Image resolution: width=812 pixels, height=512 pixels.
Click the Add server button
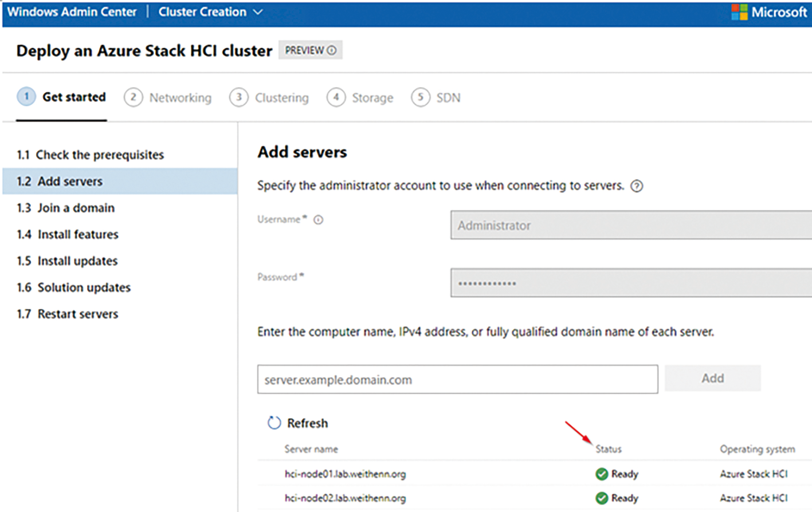coord(713,378)
